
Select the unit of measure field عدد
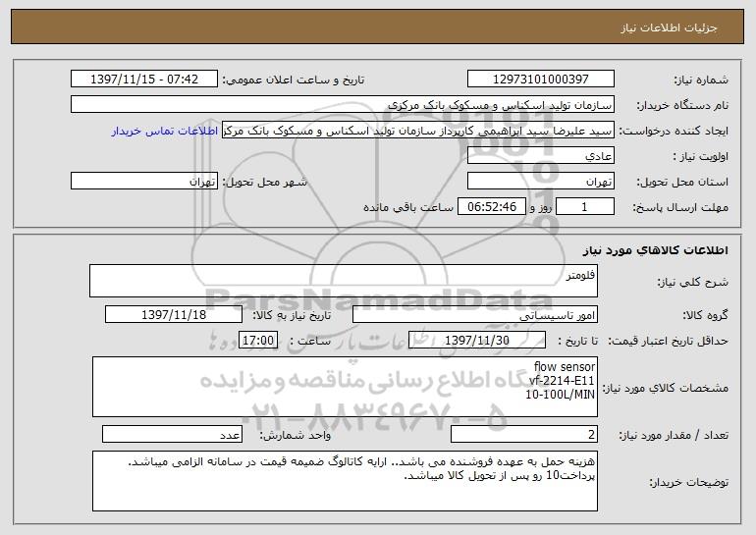click(172, 434)
